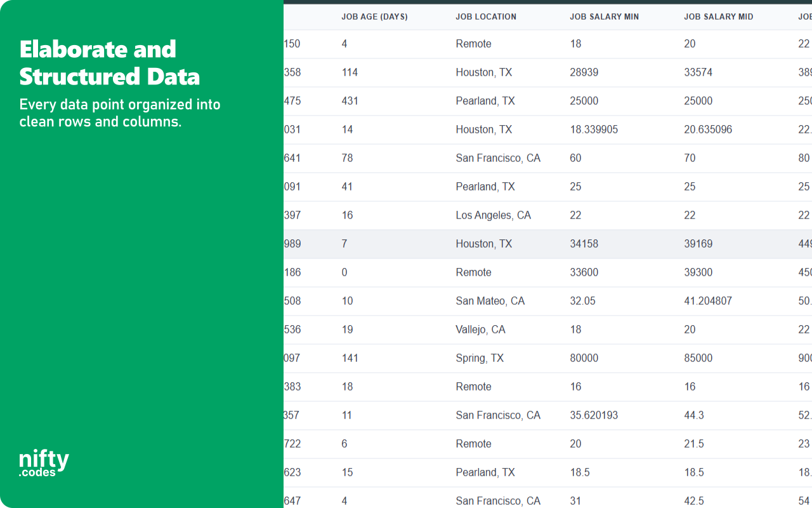The image size is (812, 508).
Task: Select the salary min value 28939
Action: [584, 72]
